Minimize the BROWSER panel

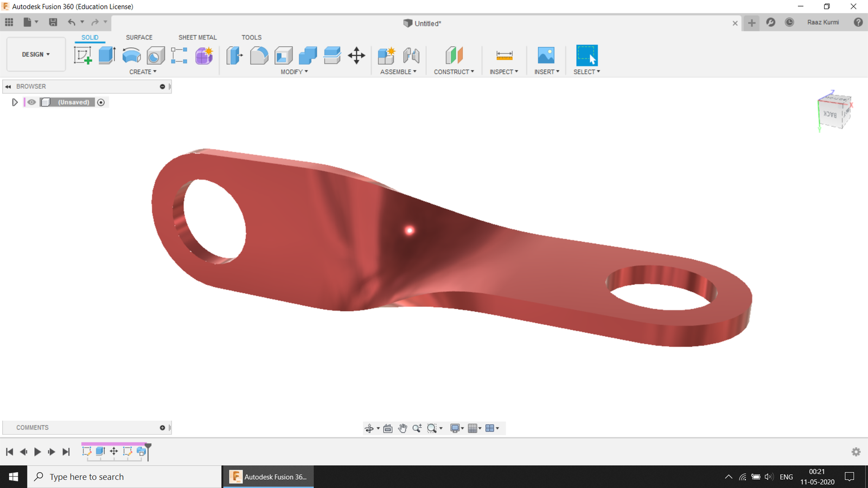coord(162,87)
